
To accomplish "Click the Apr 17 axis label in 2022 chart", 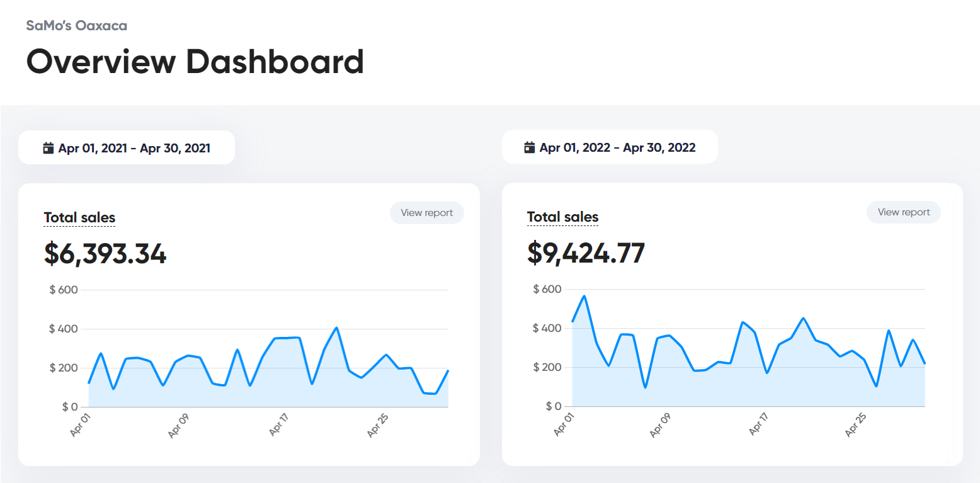I will 759,424.
